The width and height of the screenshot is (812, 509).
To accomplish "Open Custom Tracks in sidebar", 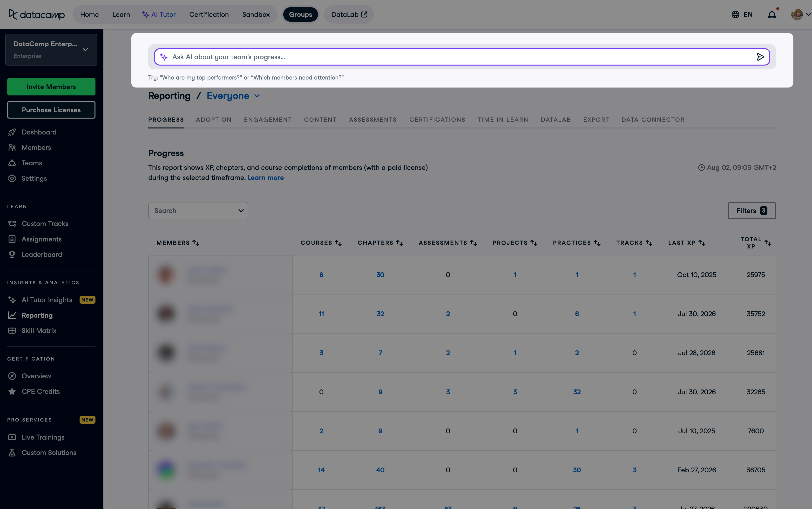I will pos(45,223).
